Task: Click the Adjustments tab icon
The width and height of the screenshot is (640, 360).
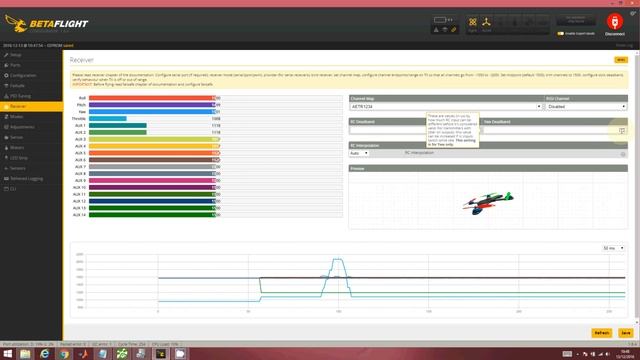Action: (6, 127)
